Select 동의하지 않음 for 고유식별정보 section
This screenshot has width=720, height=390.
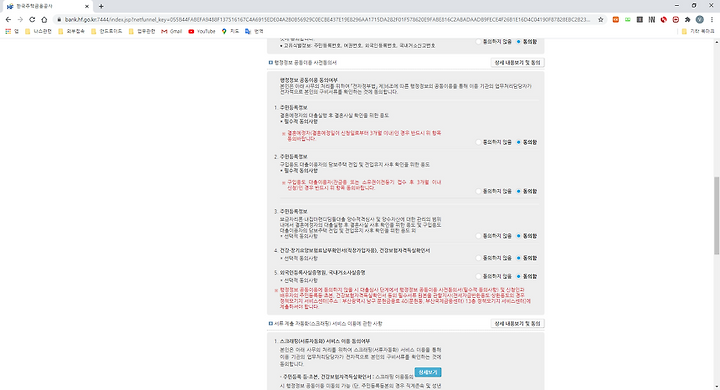click(x=478, y=42)
